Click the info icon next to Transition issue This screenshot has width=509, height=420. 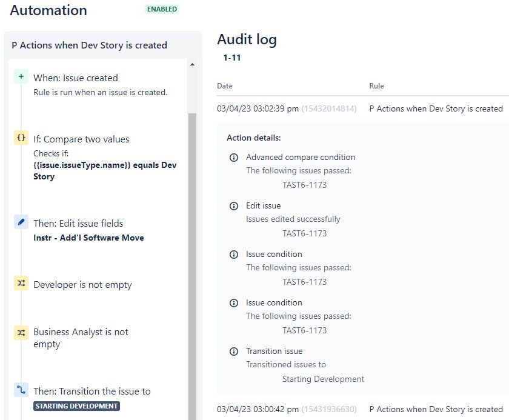(234, 351)
